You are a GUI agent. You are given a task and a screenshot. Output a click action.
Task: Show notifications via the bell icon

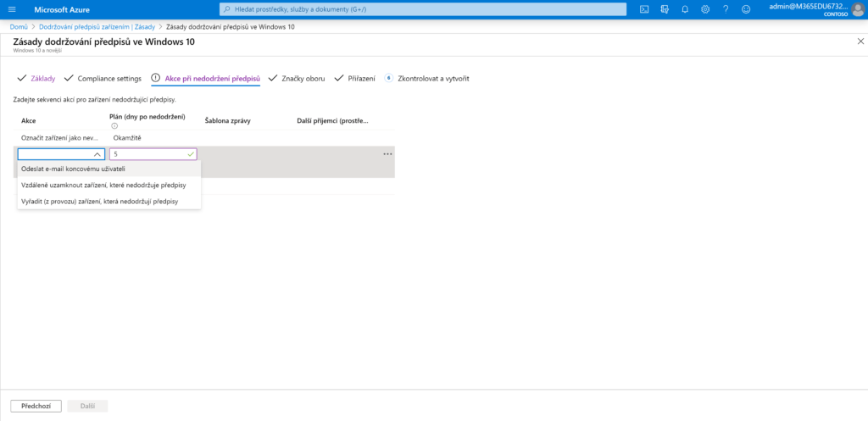685,9
